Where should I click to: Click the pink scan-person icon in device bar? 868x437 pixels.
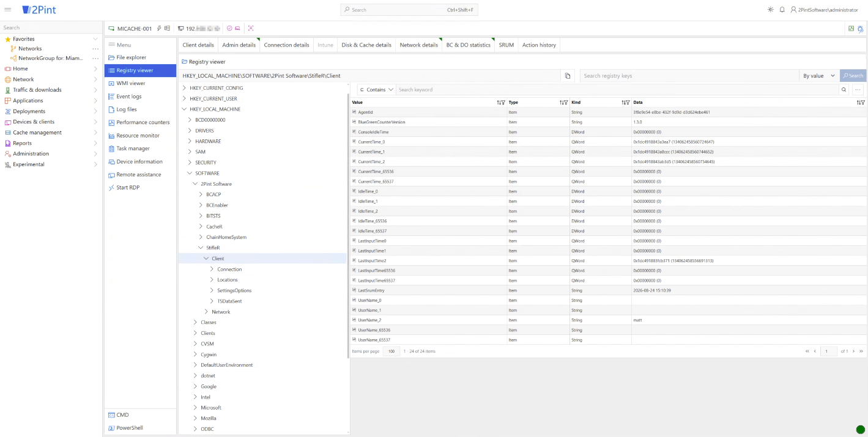(x=251, y=28)
